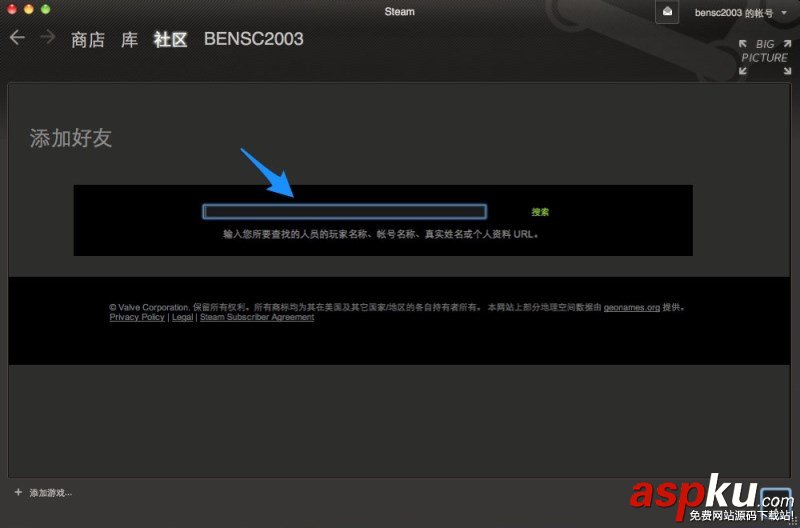Go forward with the right arrow
Image resolution: width=800 pixels, height=528 pixels.
tap(47, 37)
